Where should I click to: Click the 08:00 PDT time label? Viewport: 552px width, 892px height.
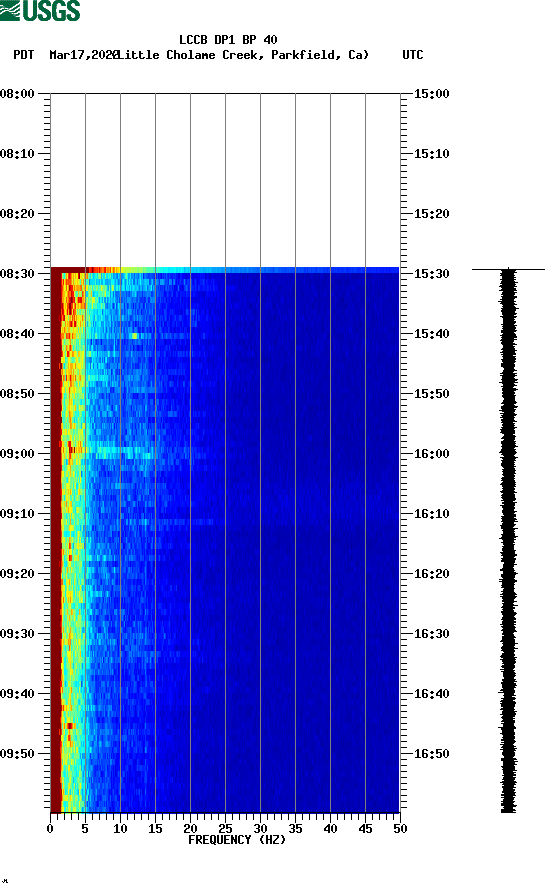coord(18,94)
